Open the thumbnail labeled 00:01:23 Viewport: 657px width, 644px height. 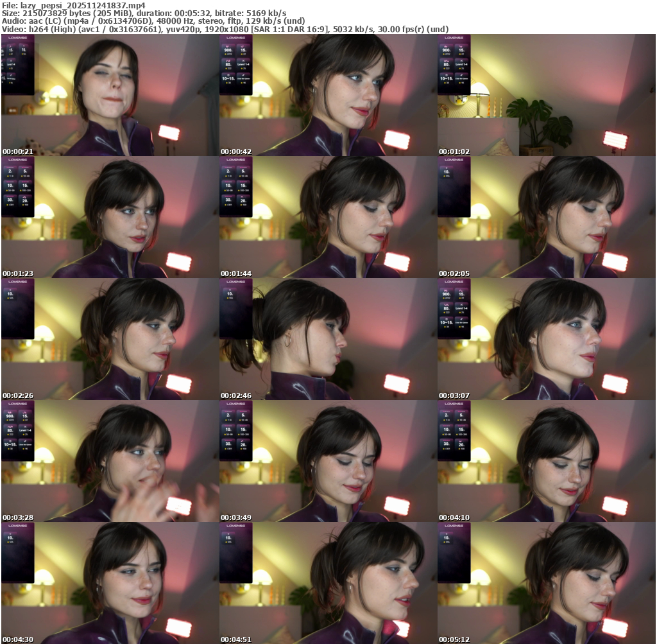point(110,217)
